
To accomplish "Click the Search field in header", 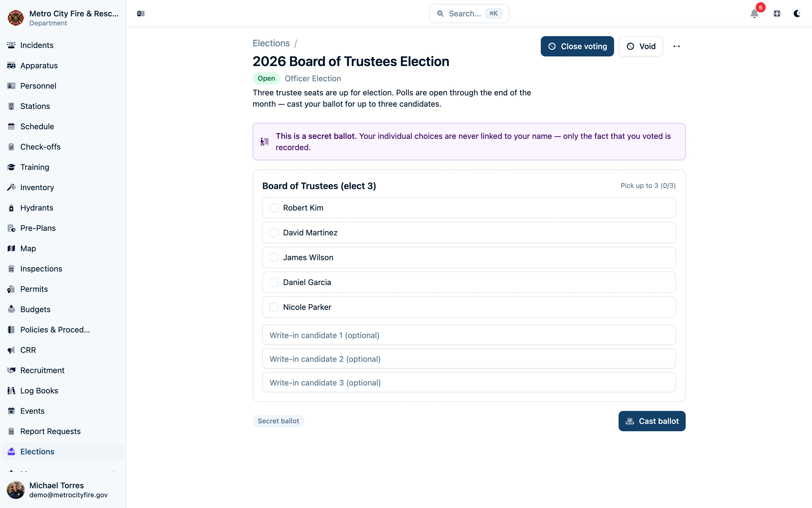I will point(469,14).
